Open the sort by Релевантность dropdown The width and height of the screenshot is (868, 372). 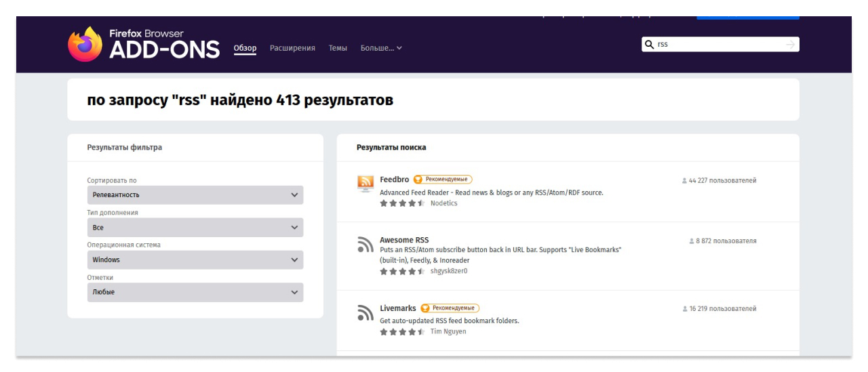[x=195, y=195]
